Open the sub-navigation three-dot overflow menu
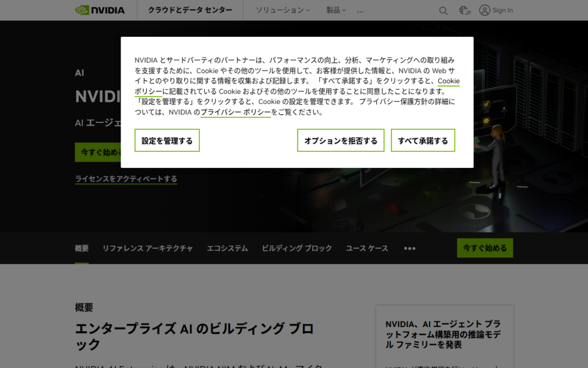588x368 pixels. tap(409, 248)
